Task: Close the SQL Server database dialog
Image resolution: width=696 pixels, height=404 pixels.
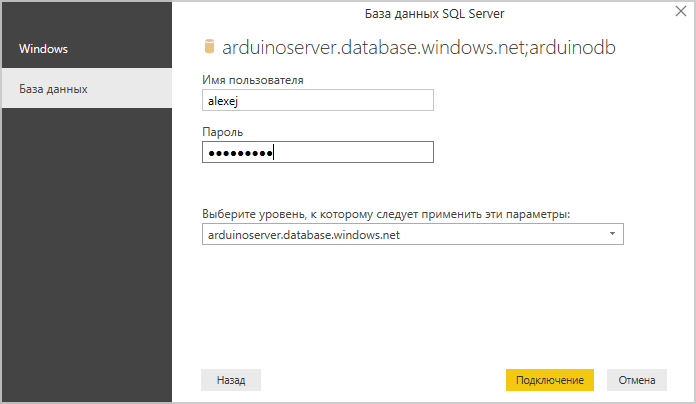Action: click(x=681, y=12)
